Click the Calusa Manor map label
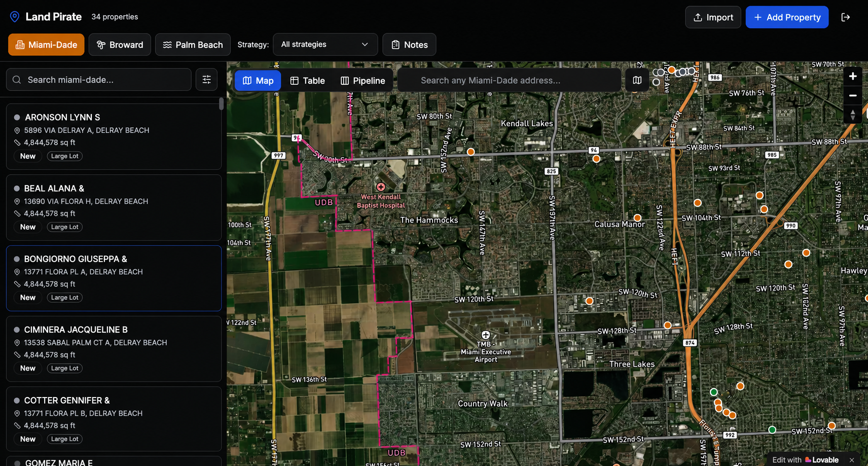 tap(620, 224)
